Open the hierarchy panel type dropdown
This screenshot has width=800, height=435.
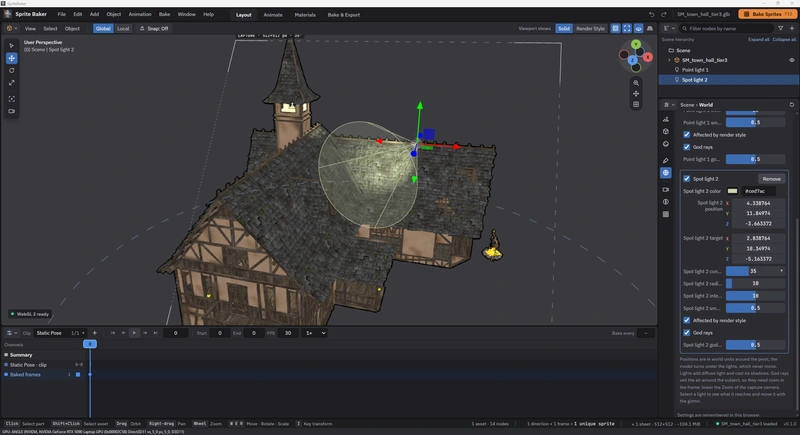[668, 29]
